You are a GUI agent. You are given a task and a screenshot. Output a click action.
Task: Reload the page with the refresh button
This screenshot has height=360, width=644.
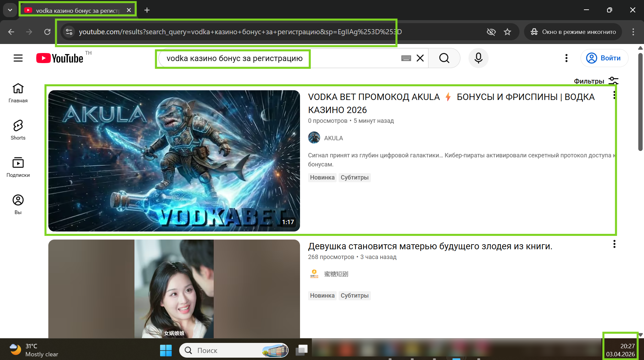click(x=47, y=32)
